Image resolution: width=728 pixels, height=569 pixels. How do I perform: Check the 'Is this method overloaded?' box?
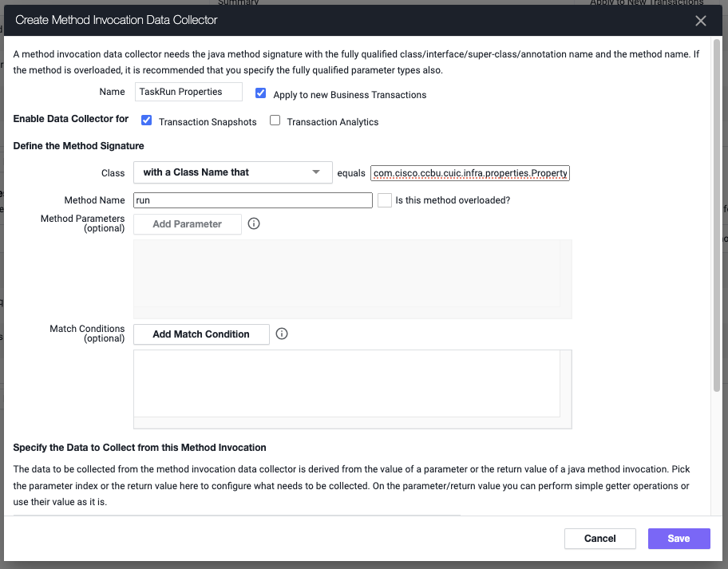(385, 200)
